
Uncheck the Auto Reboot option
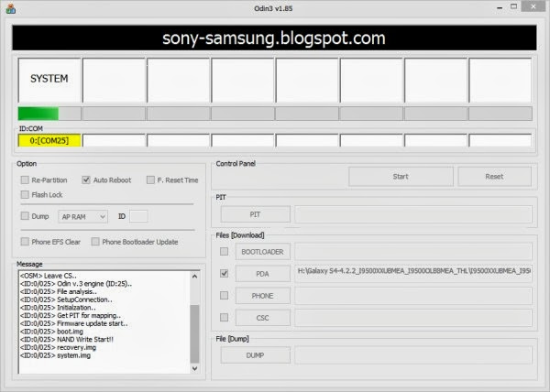(86, 180)
